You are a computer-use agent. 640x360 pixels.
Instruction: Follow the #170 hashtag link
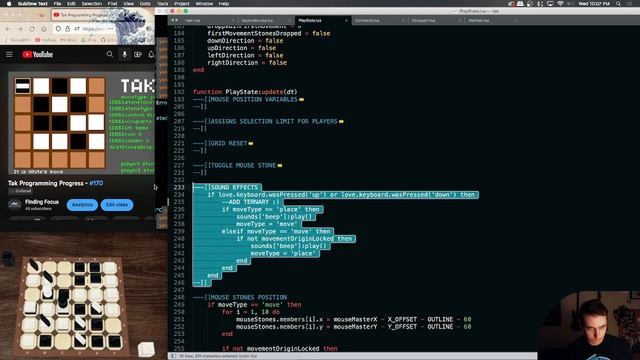click(96, 183)
